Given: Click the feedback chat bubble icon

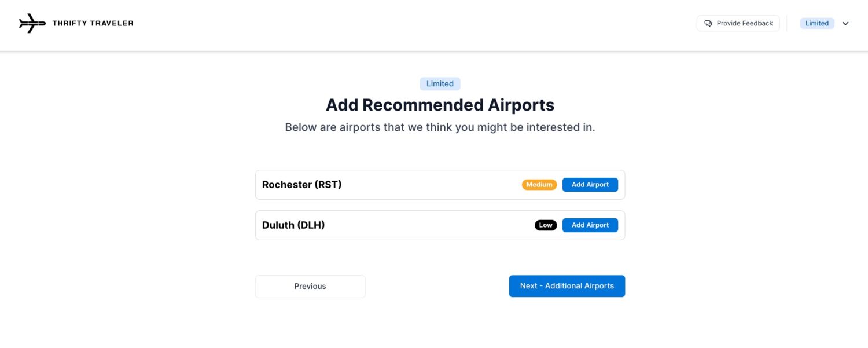Looking at the screenshot, I should click(708, 23).
